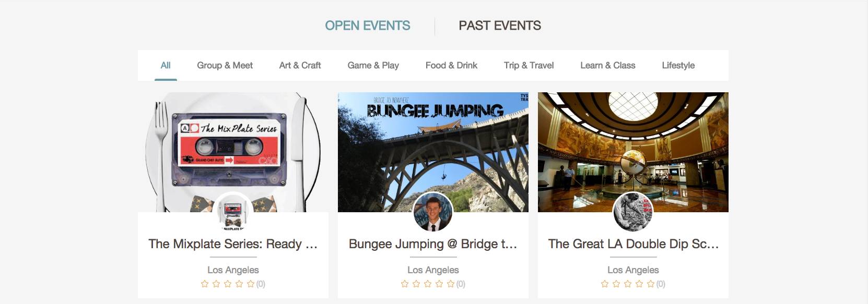Click third star under Great LA Double Dip

[x=628, y=284]
